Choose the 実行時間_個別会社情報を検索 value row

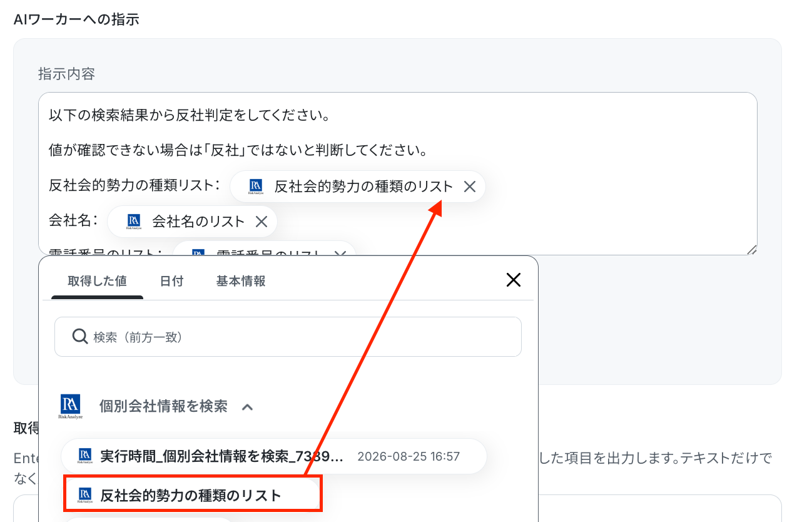(x=274, y=456)
